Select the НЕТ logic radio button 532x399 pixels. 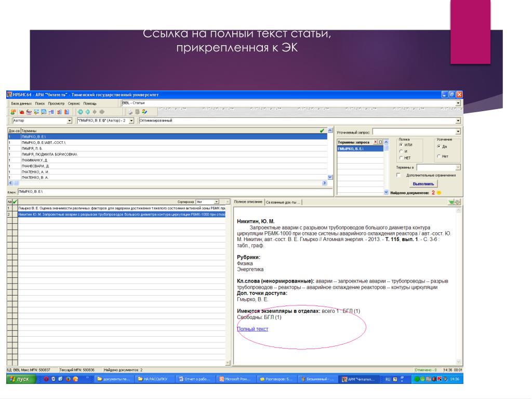coord(401,158)
